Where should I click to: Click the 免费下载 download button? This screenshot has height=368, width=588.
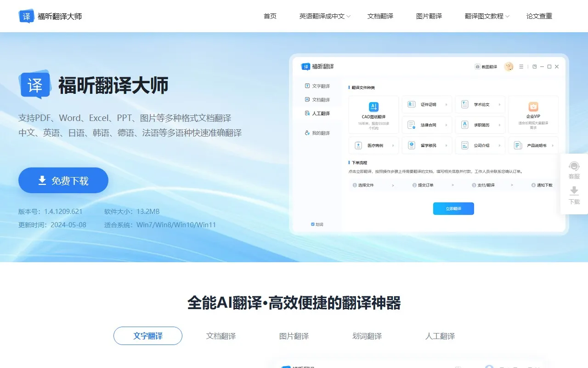tap(63, 180)
